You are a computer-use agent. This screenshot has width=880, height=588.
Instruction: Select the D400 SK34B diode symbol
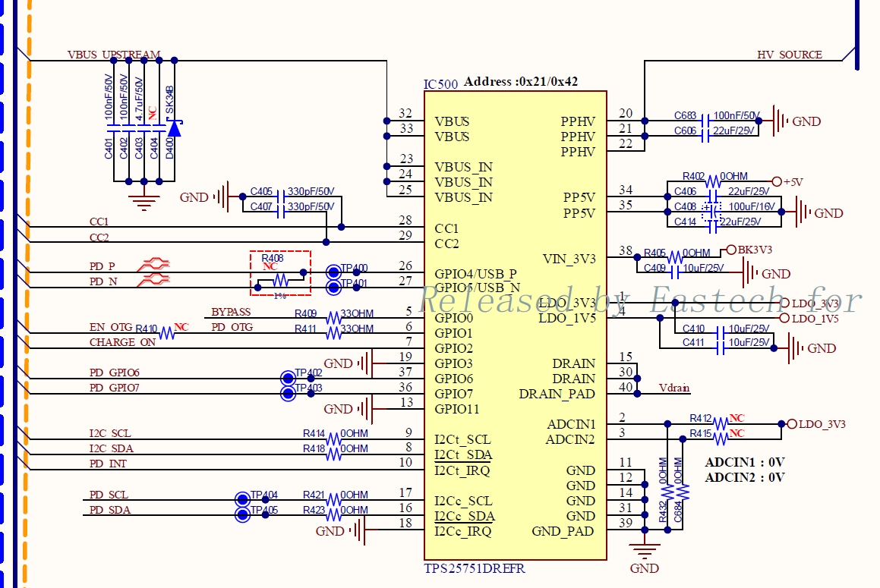[175, 128]
